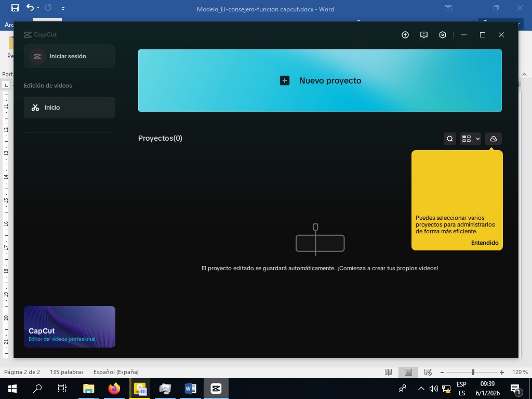Expand the Word undo history arrow

(x=38, y=8)
